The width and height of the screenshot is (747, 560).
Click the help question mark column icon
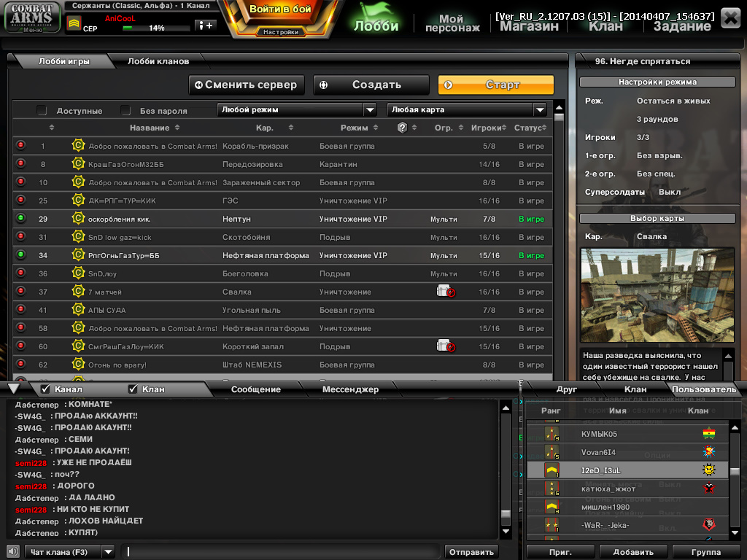402,127
